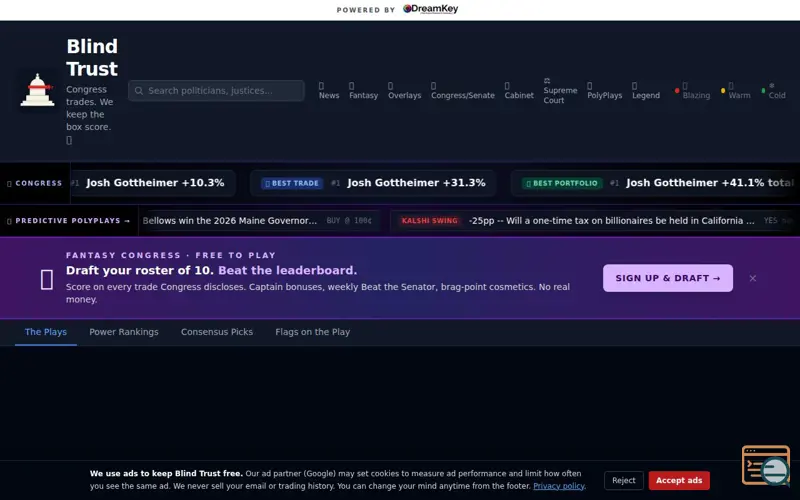Open the Cabinet section
800x500 pixels.
tap(519, 91)
